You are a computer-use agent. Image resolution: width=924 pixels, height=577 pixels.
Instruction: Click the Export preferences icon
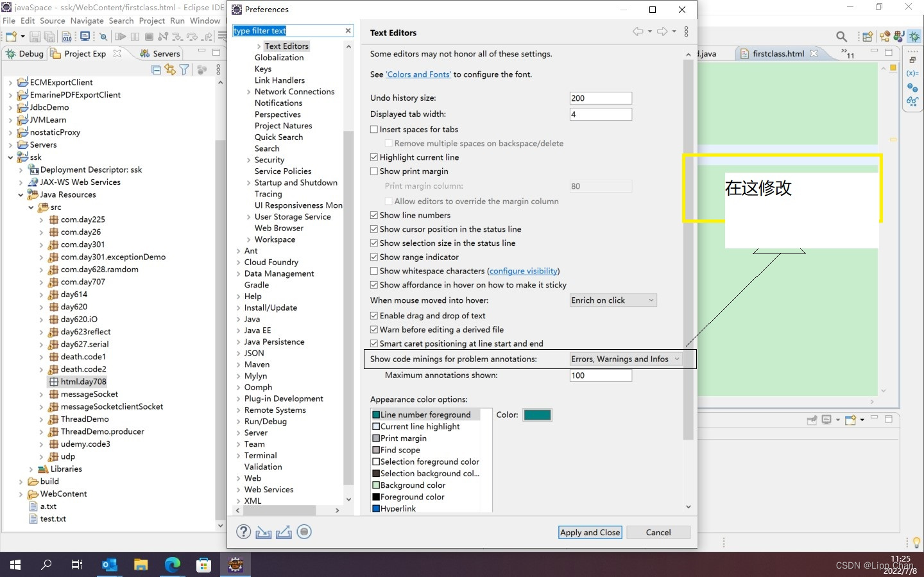pos(284,532)
